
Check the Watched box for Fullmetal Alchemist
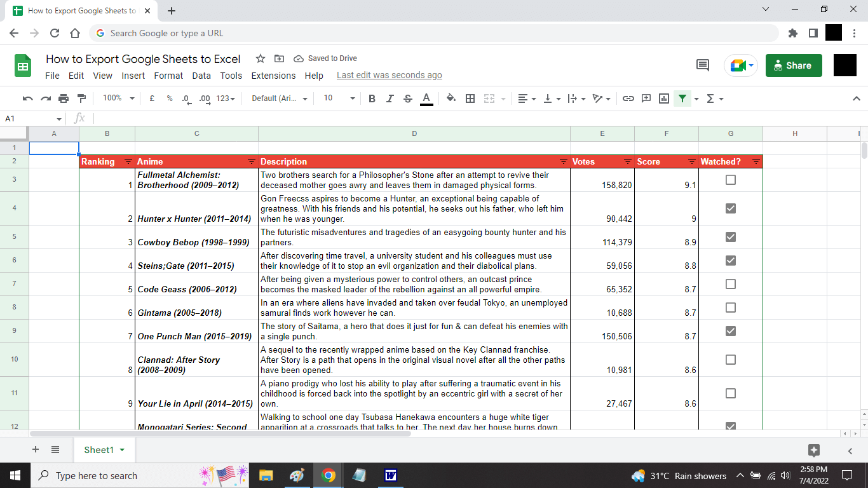coord(730,180)
